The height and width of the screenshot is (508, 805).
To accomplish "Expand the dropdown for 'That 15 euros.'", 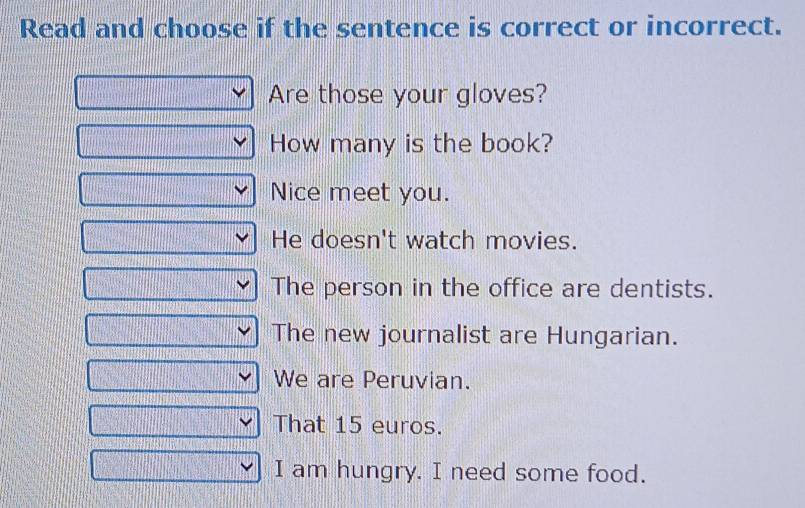I will pyautogui.click(x=174, y=424).
